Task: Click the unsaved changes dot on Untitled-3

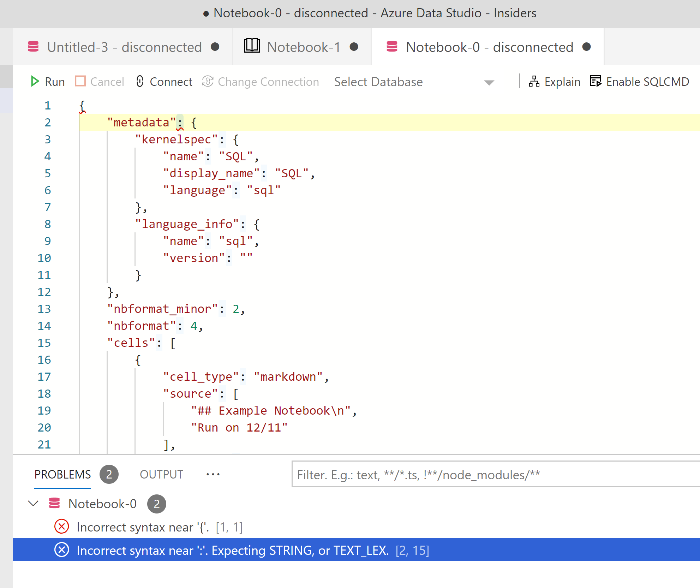Action: pyautogui.click(x=216, y=47)
